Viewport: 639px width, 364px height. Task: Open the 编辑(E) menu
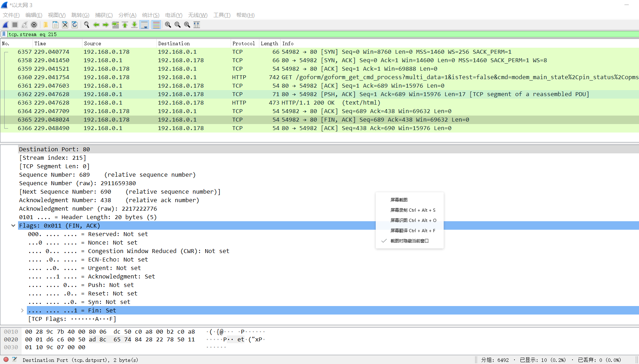coord(34,15)
